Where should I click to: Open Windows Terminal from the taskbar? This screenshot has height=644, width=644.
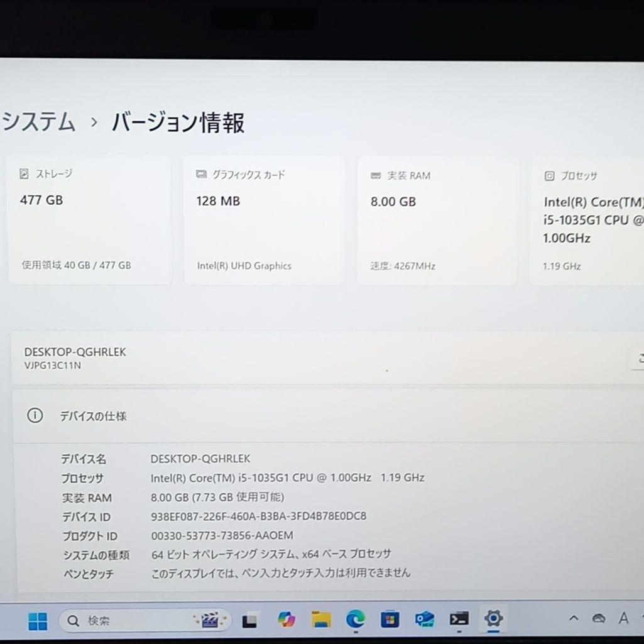pyautogui.click(x=460, y=620)
